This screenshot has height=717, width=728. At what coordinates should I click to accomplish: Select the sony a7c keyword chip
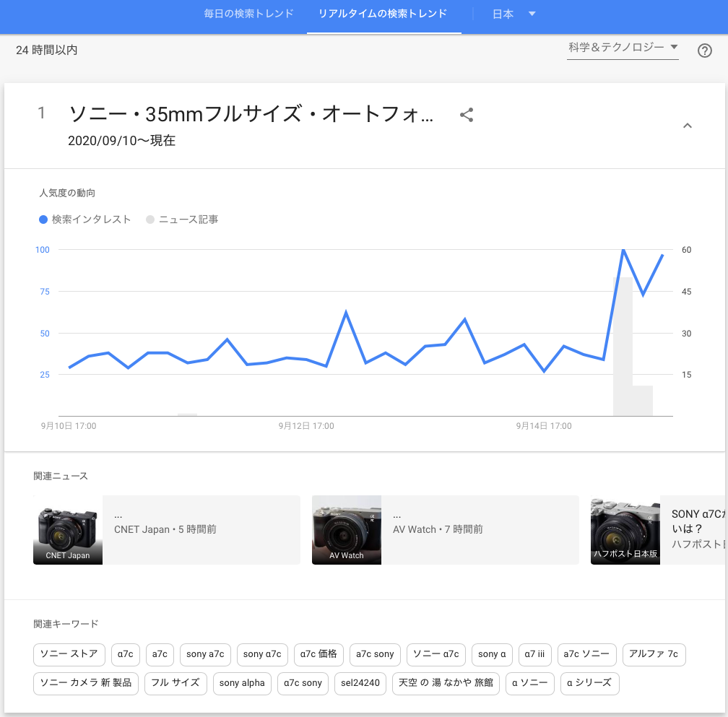pos(205,654)
